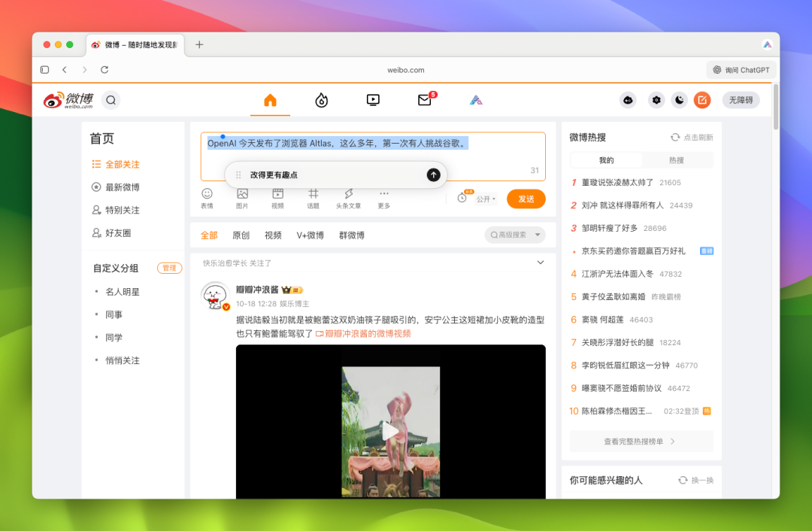
Task: Insert an emoji using the 表情 icon
Action: coord(205,199)
